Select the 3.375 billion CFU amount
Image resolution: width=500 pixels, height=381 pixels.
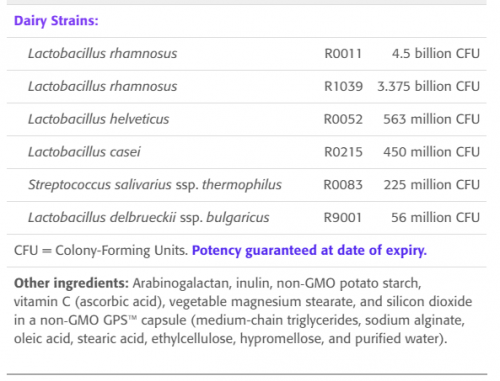coord(428,87)
